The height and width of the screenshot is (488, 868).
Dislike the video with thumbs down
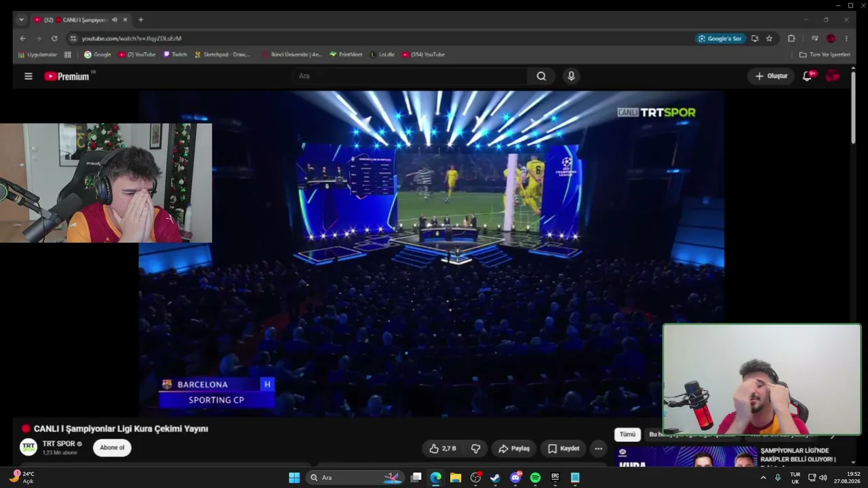tap(475, 449)
